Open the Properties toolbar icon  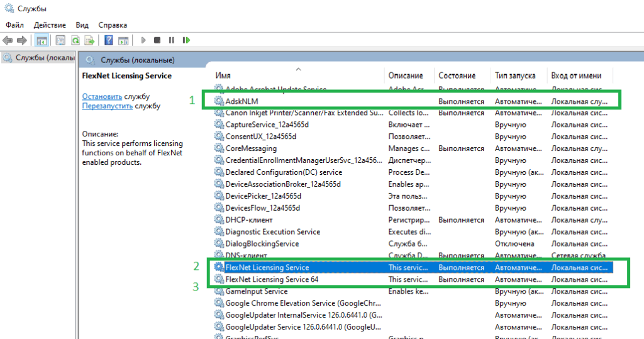click(x=60, y=40)
